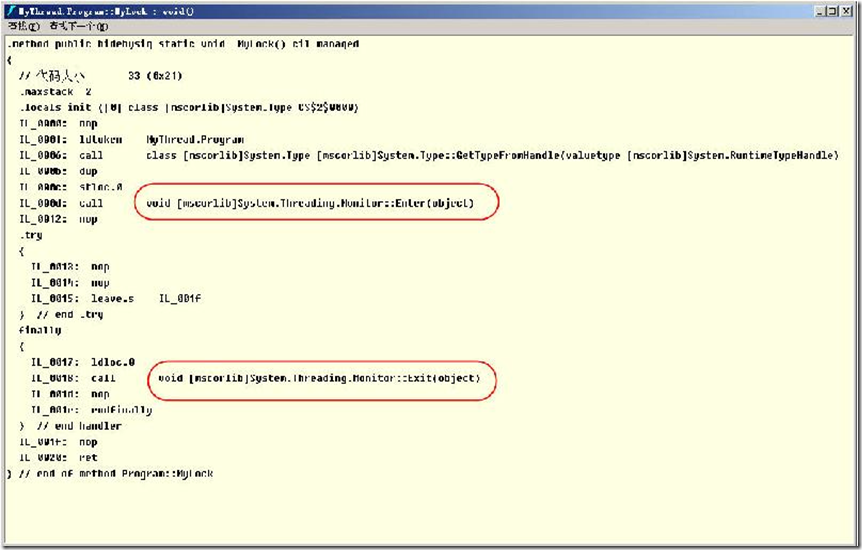The image size is (862, 550).
Task: Click the Monitor::Enter(object) call text
Action: [x=310, y=203]
